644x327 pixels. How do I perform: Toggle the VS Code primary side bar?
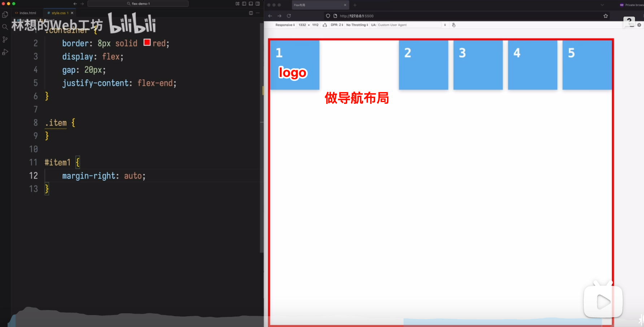[x=244, y=4]
